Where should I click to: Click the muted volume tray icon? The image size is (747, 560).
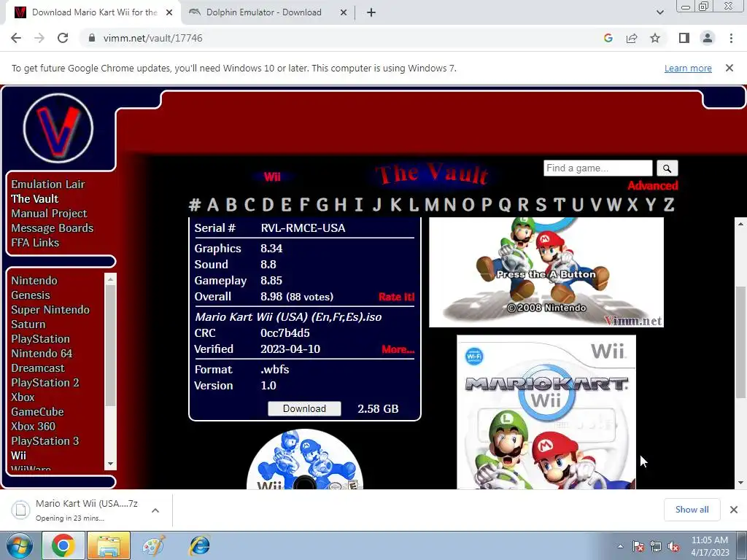[673, 546]
